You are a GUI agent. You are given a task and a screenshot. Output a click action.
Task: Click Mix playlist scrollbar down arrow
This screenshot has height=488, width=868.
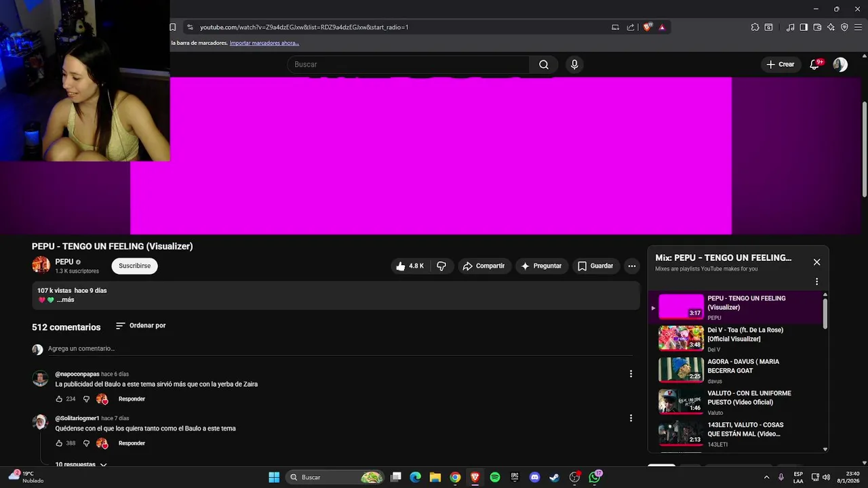[825, 449]
